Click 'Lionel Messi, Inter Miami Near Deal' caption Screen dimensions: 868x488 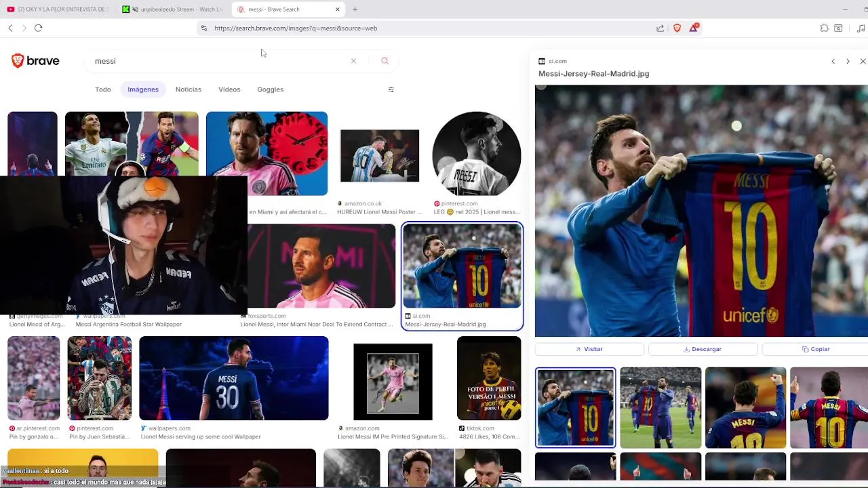pos(316,325)
